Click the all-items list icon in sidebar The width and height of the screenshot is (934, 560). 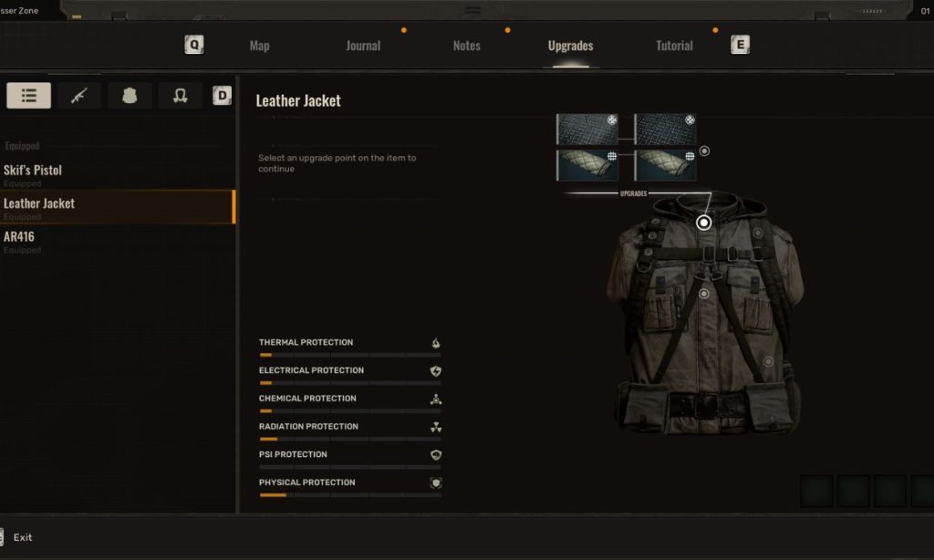pos(28,94)
